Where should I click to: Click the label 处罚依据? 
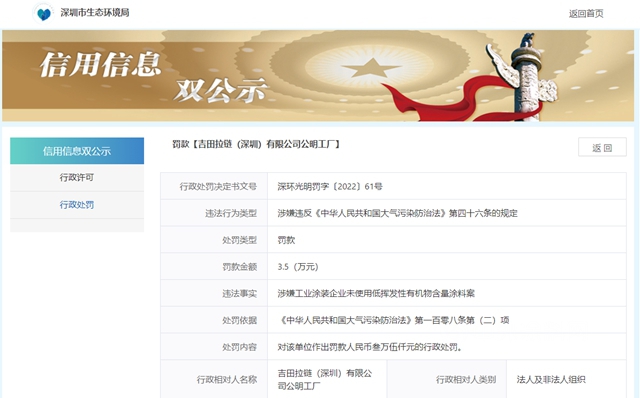tap(240, 320)
